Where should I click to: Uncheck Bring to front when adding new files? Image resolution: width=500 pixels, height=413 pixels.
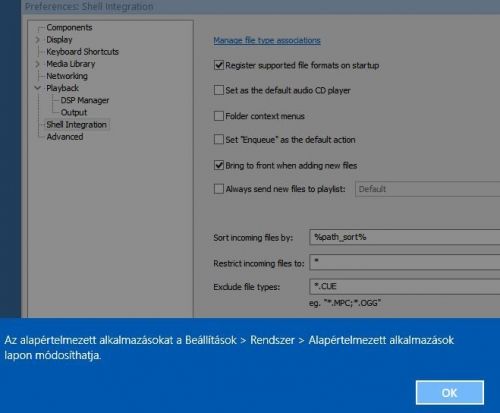click(x=219, y=165)
